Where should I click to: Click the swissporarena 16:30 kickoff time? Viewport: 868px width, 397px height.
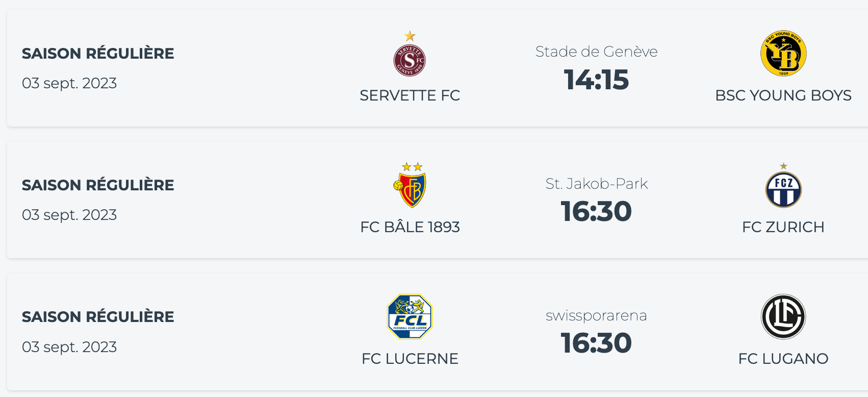(596, 343)
